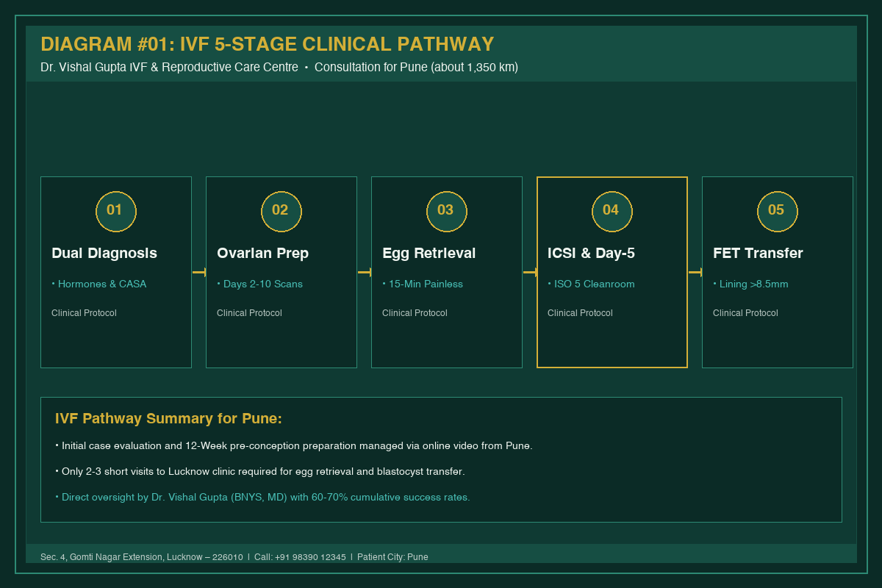Select the Egg Retrieval card title
882x588 pixels.
click(429, 253)
